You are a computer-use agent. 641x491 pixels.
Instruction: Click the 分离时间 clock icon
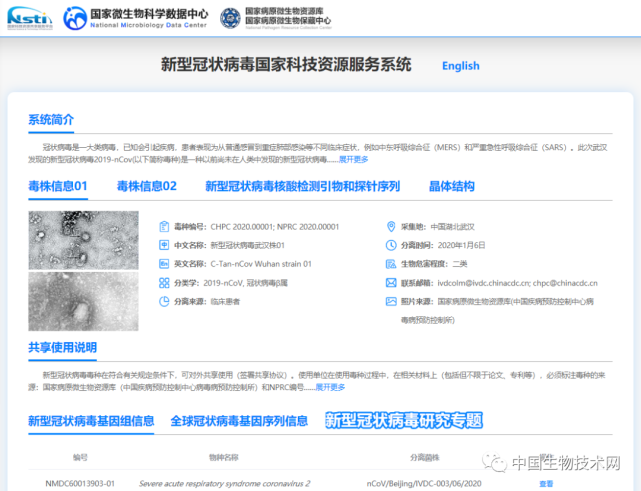pyautogui.click(x=391, y=245)
